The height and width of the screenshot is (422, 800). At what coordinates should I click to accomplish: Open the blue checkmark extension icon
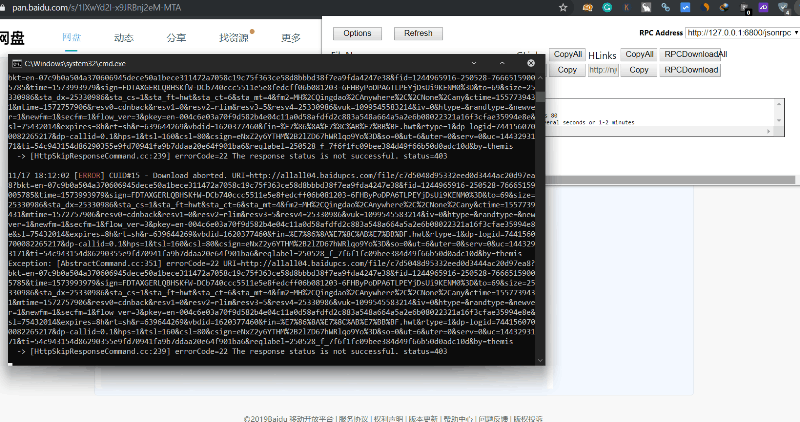tap(685, 7)
